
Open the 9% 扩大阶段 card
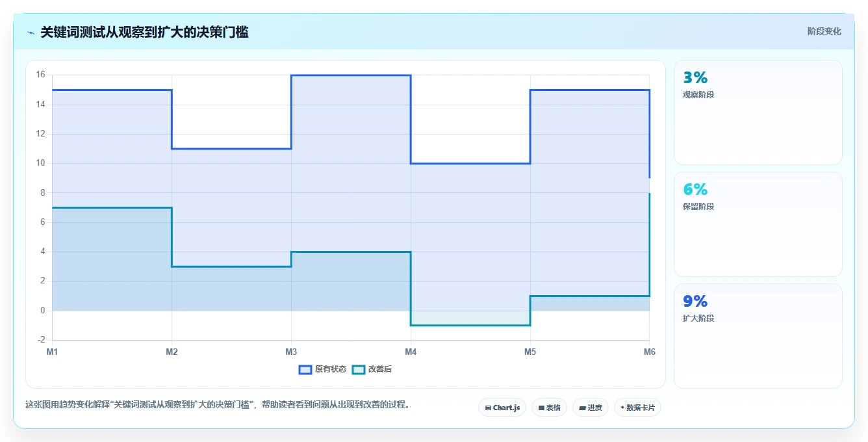(x=758, y=336)
